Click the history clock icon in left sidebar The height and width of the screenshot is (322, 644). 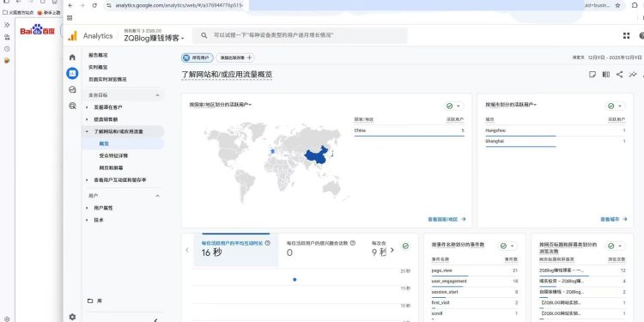click(7, 48)
